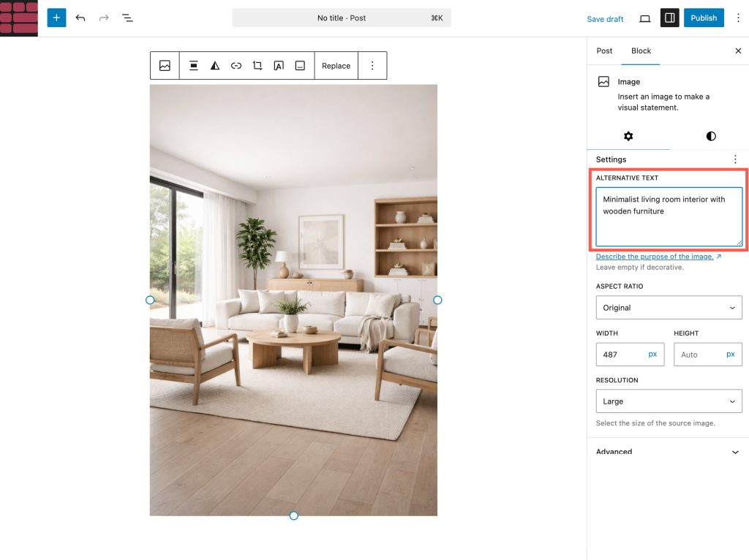Switch to block Styles half-circle tab

coord(711,136)
